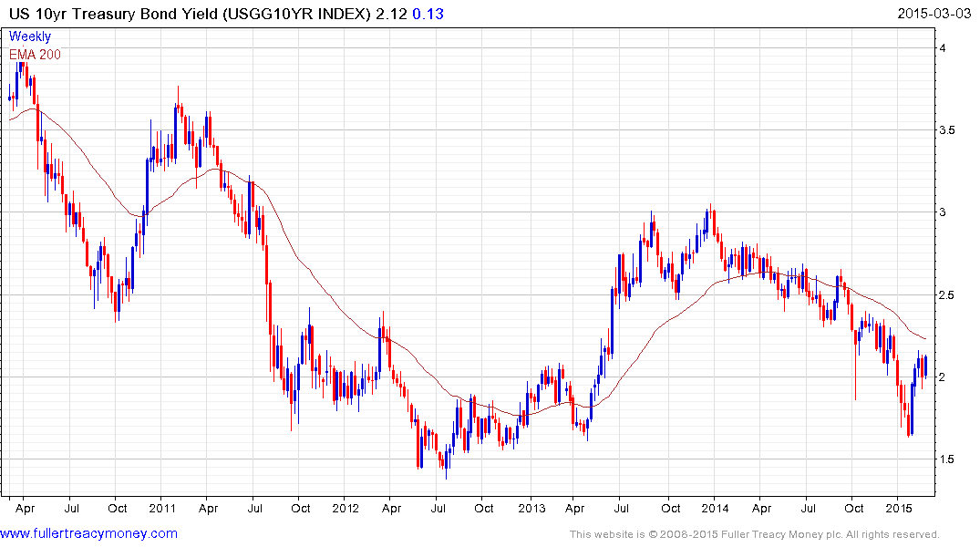Click the www.fullertreacymoney.com link
The height and width of the screenshot is (547, 980).
click(x=88, y=533)
